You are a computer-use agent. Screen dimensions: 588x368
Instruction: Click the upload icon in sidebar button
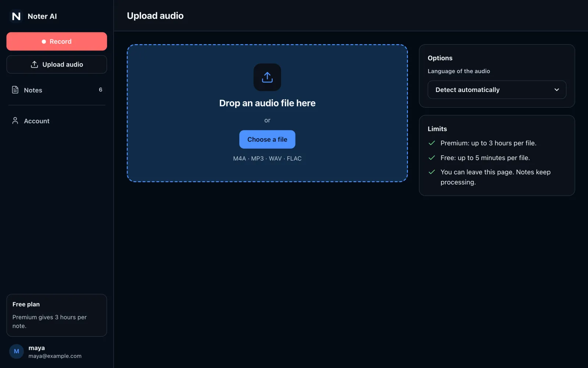click(34, 64)
